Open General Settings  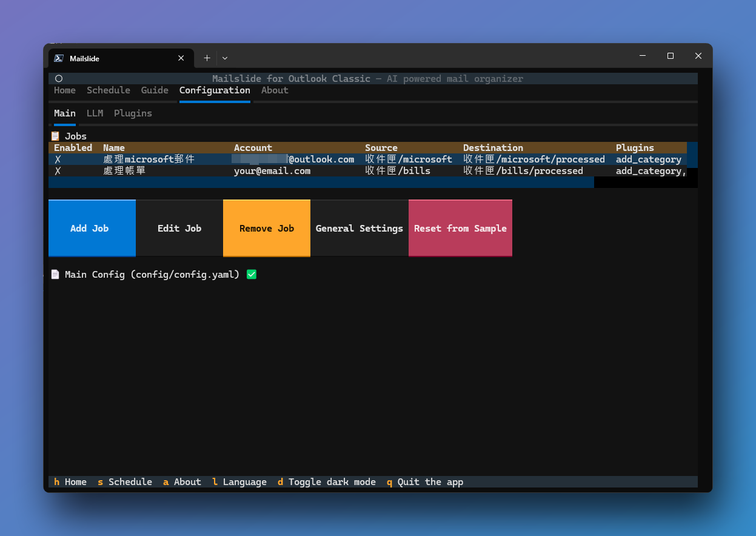pyautogui.click(x=359, y=229)
